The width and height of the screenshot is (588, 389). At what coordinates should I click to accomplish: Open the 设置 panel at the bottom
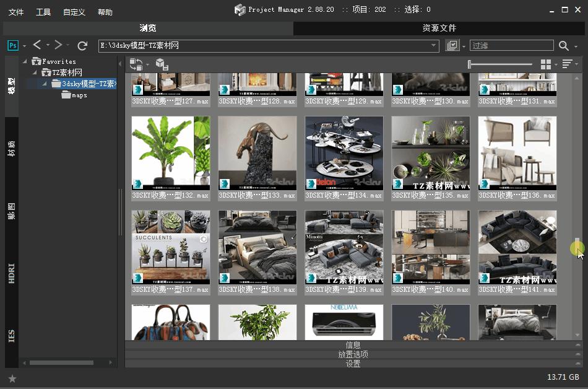click(353, 365)
